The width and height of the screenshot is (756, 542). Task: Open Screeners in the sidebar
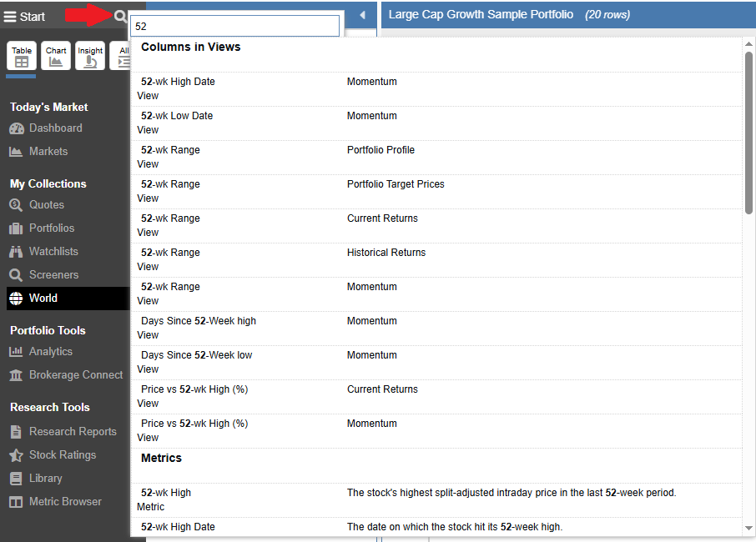[x=53, y=275]
